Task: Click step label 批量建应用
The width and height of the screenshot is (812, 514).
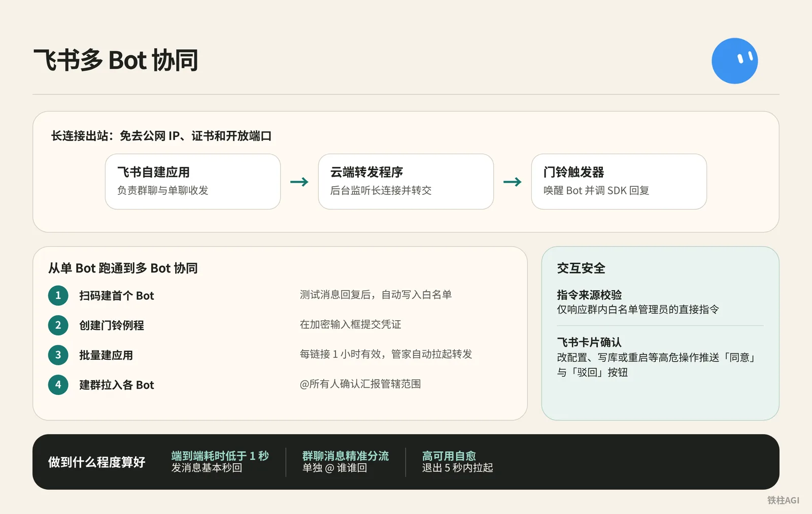Action: pyautogui.click(x=106, y=355)
